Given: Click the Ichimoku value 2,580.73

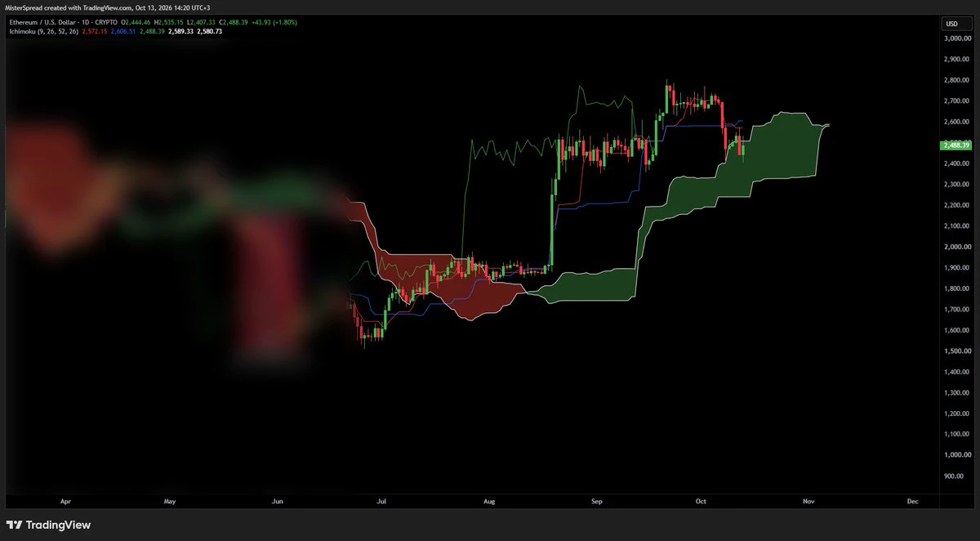Looking at the screenshot, I should click(209, 31).
